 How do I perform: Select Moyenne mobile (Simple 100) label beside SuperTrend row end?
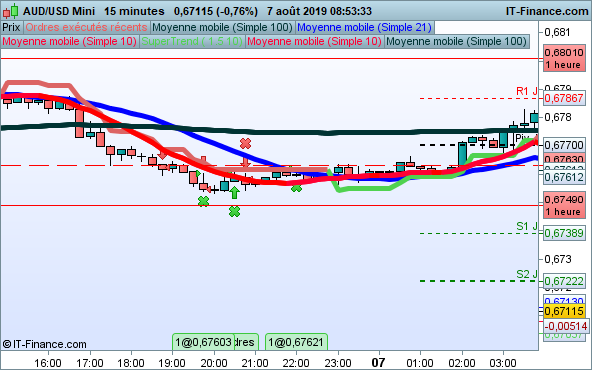point(456,42)
